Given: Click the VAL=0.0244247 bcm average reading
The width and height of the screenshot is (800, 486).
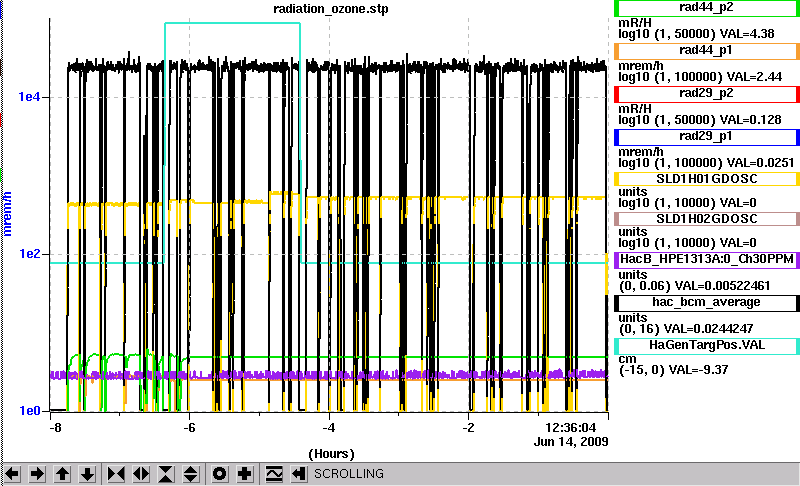Looking at the screenshot, I should tap(708, 328).
